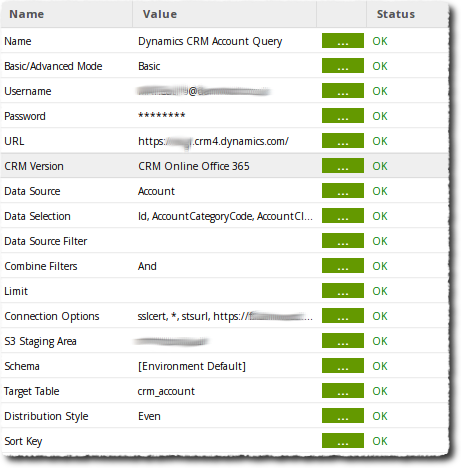
Task: Click the Limit row ellipsis button
Action: point(343,291)
